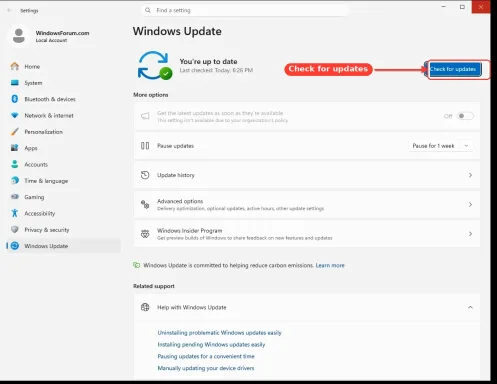Screen dimensions: 497x384
Task: Click the Personalization paintbrush icon
Action: (15, 132)
